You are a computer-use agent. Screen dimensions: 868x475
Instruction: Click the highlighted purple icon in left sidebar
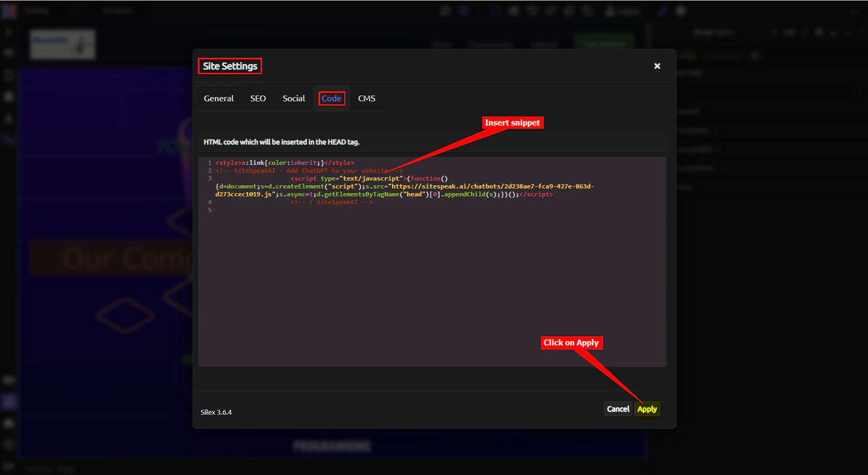coord(8,402)
